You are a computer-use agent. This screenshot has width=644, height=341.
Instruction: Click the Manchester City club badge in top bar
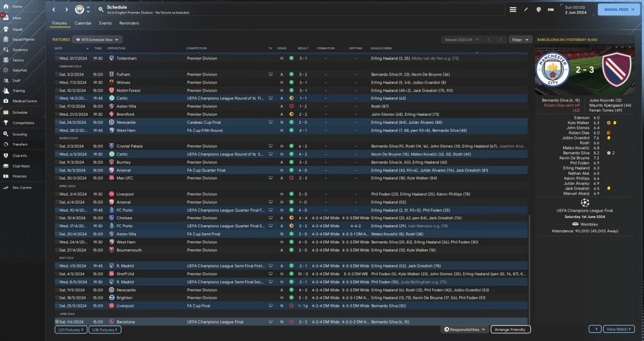(x=79, y=10)
